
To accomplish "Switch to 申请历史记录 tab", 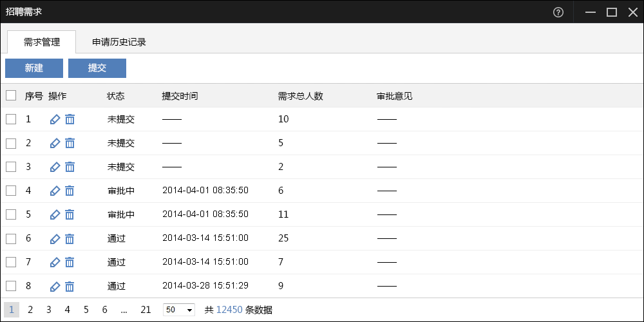I will tap(119, 43).
